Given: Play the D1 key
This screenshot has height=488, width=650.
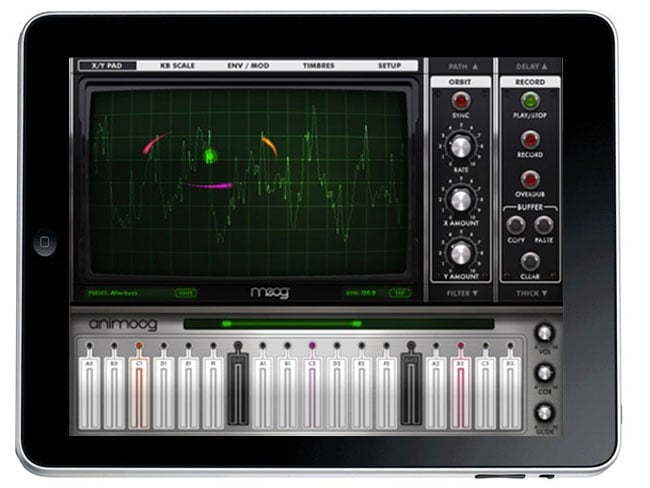Looking at the screenshot, I should 164,392.
